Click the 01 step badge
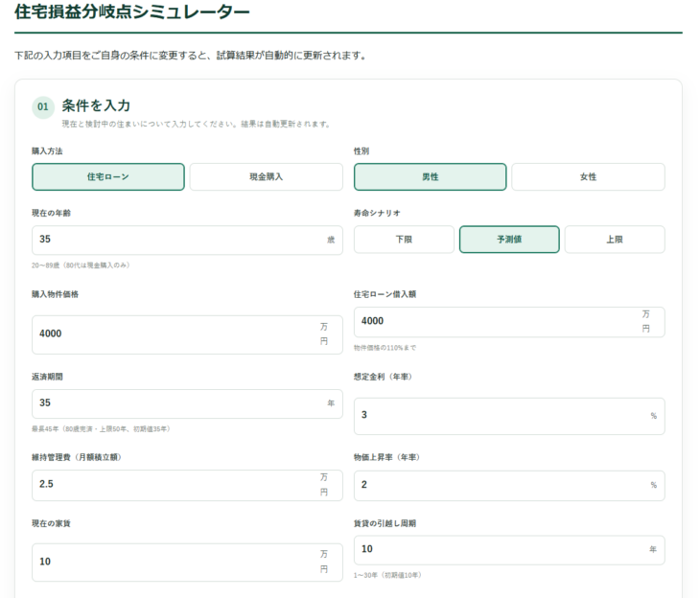700x598 pixels. coord(43,107)
